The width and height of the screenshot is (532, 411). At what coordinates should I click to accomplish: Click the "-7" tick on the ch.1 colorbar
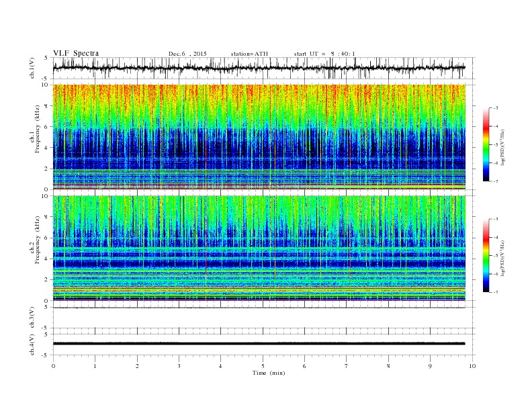point(496,181)
